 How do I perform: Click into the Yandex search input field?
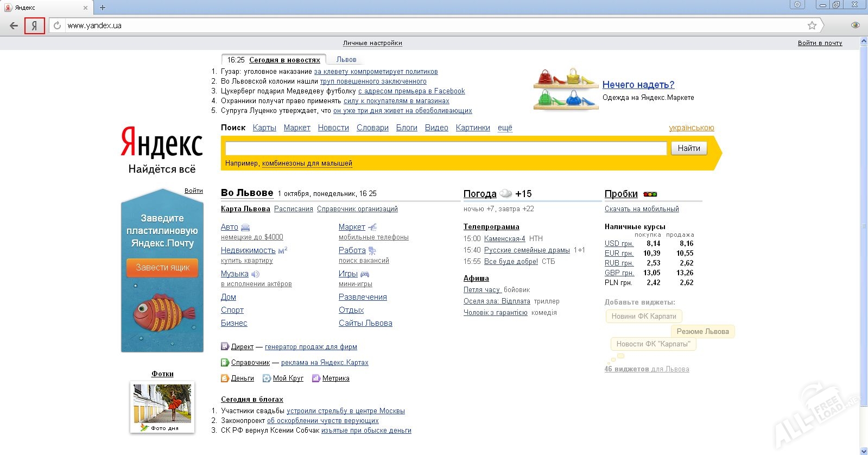click(445, 148)
